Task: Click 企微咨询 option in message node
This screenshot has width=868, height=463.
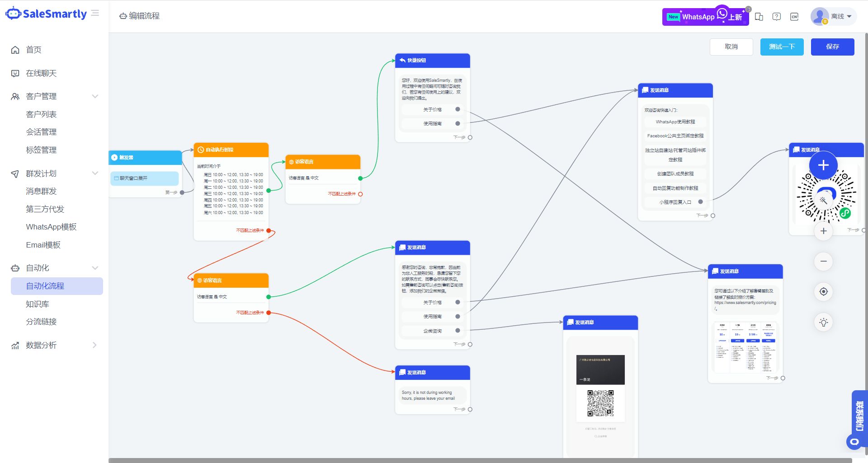Action: point(432,331)
